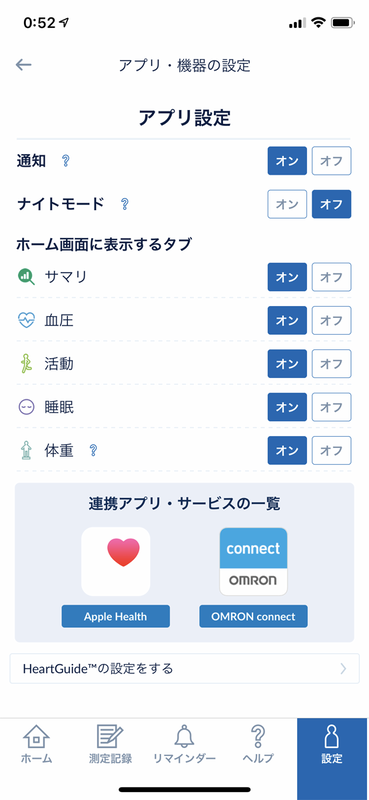Enable ナイトモード with オン button
Screen dimensions: 369x800
(287, 204)
